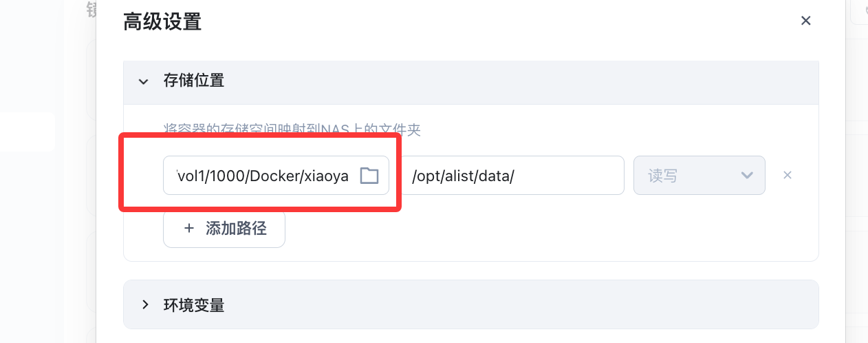The width and height of the screenshot is (868, 343).
Task: Collapse the 存储位置 section chevron
Action: tap(143, 81)
